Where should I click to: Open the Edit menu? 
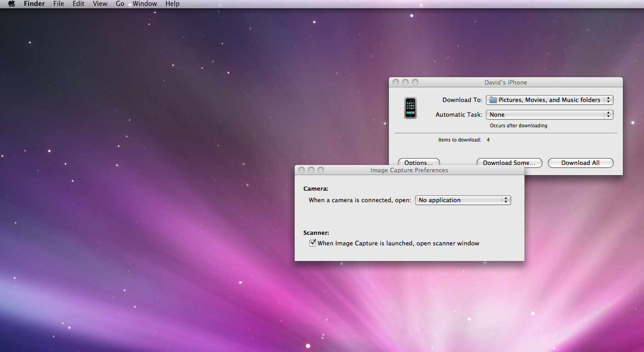tap(78, 4)
